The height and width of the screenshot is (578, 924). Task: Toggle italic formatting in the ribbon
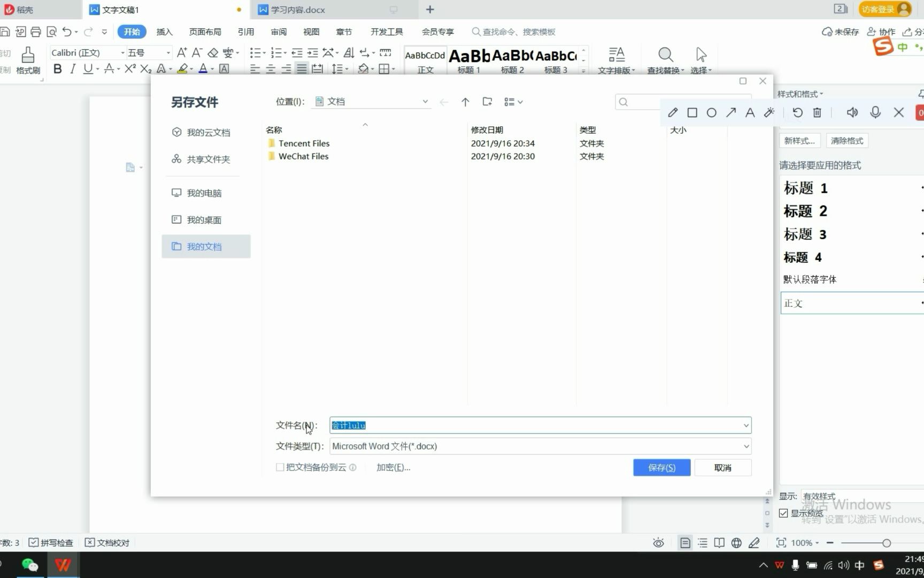click(x=73, y=69)
